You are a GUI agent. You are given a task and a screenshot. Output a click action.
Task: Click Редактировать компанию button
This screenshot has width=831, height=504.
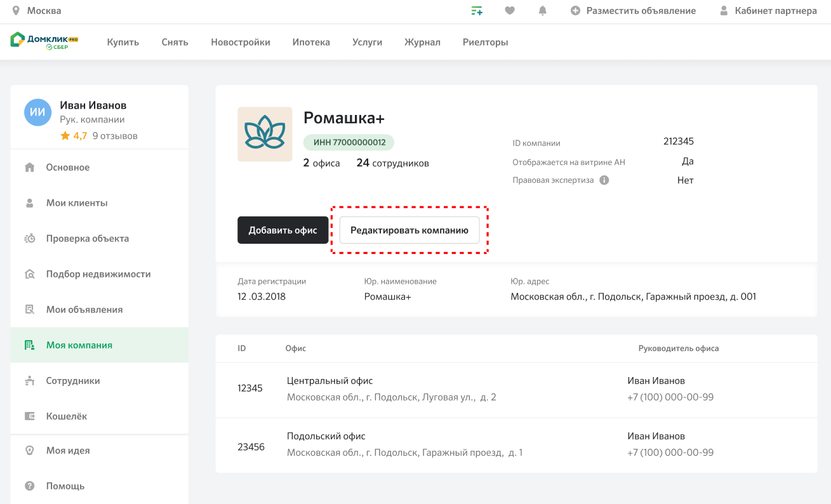point(409,230)
